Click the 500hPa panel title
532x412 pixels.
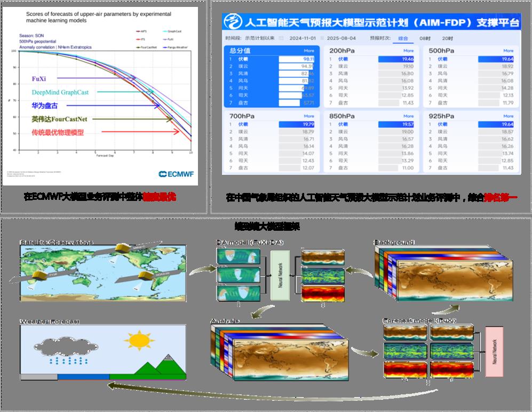pyautogui.click(x=441, y=51)
